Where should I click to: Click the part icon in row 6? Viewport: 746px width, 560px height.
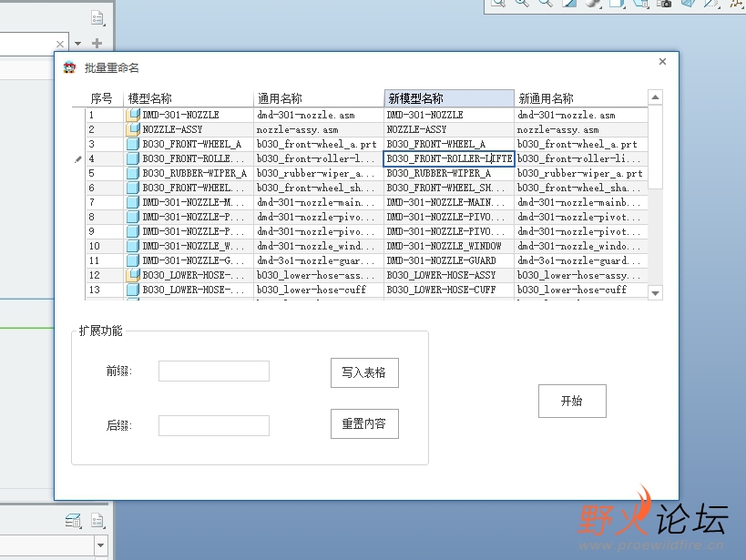pyautogui.click(x=133, y=188)
